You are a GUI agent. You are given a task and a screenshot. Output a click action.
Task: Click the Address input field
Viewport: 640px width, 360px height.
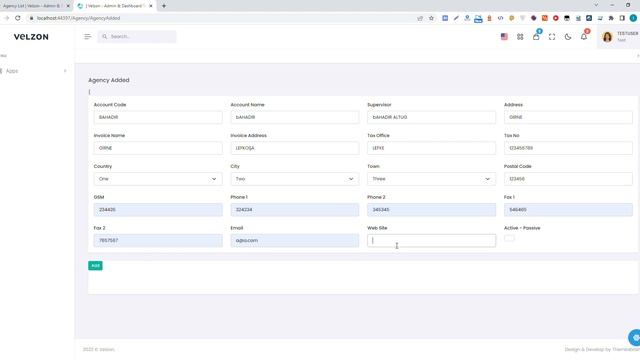point(568,117)
